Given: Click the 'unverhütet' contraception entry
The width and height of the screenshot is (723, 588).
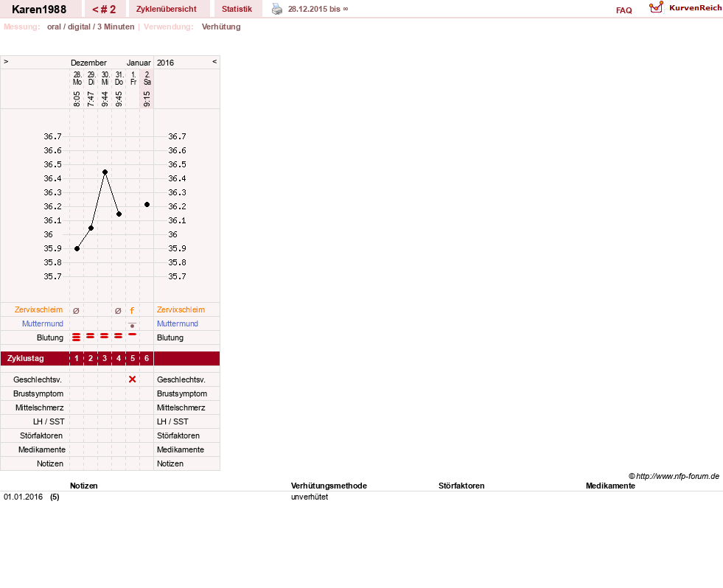Looking at the screenshot, I should pos(310,497).
